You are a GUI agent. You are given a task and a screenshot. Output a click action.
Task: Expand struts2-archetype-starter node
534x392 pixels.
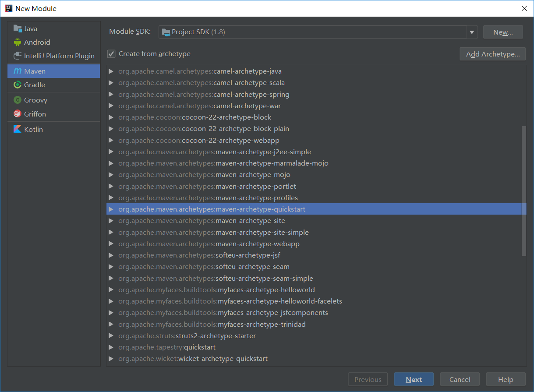pyautogui.click(x=111, y=336)
